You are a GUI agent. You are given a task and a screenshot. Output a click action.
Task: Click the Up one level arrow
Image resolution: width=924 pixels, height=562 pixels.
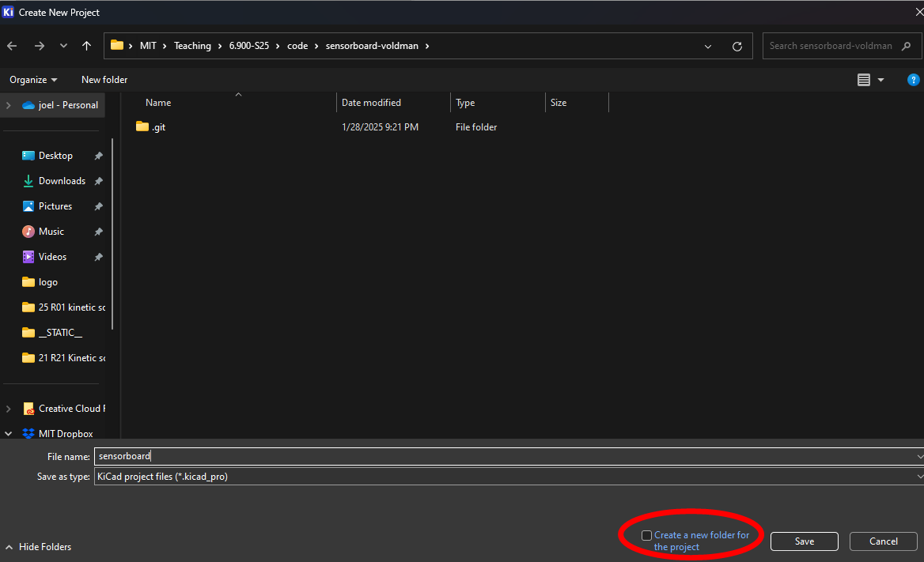point(87,46)
